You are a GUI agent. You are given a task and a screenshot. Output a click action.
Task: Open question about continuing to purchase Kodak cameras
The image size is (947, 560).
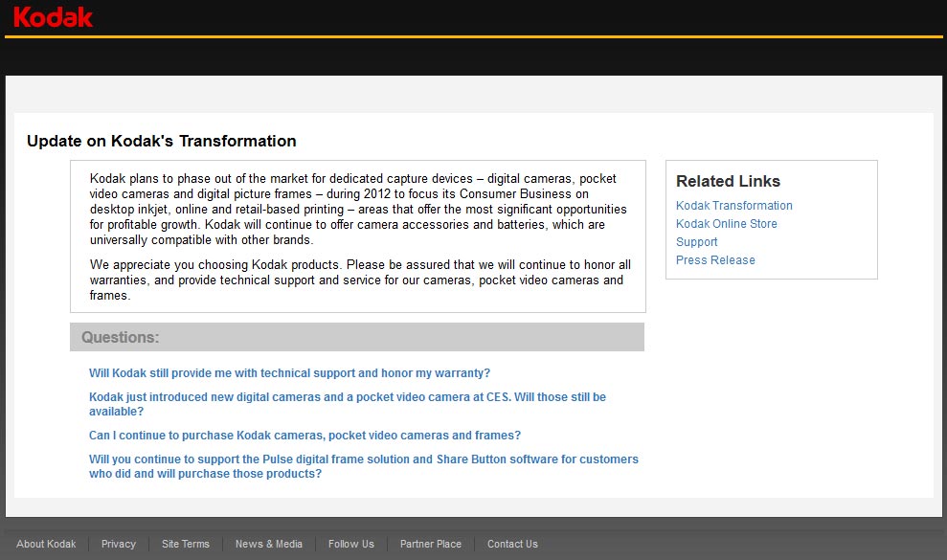304,435
